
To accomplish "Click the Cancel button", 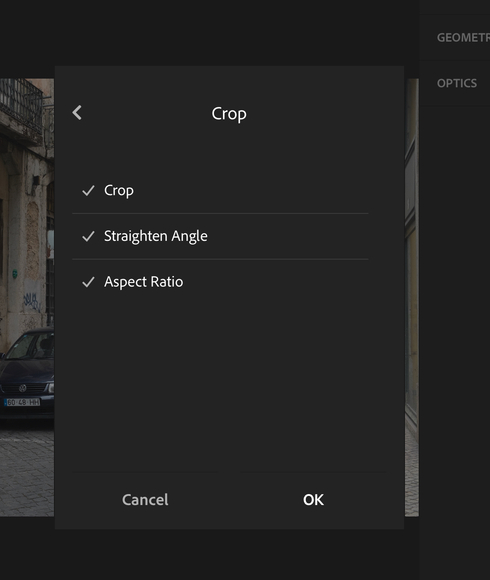I will (x=145, y=500).
